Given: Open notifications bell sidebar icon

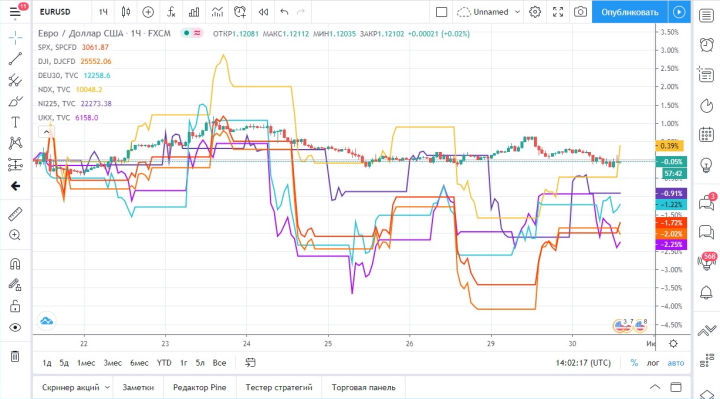Looking at the screenshot, I should click(x=706, y=292).
